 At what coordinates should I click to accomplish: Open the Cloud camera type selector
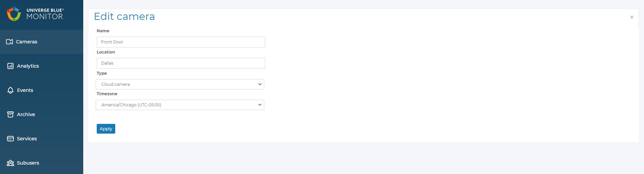(180, 84)
